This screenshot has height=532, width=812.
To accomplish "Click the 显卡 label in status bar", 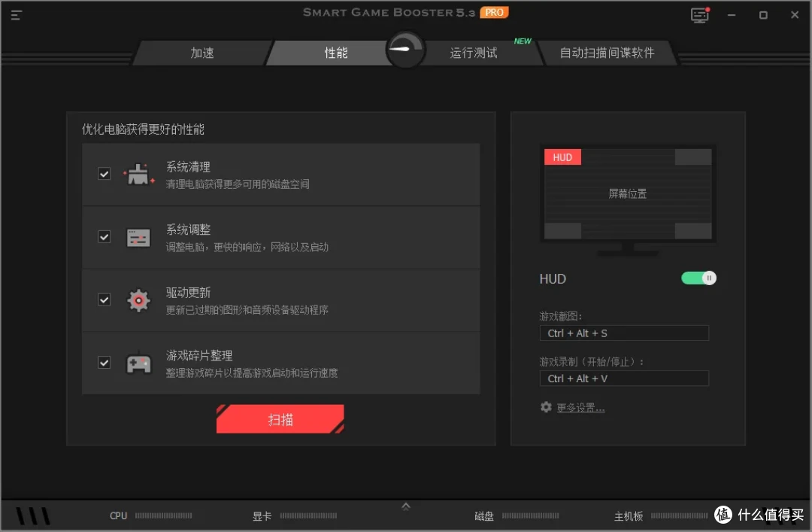I will click(262, 516).
